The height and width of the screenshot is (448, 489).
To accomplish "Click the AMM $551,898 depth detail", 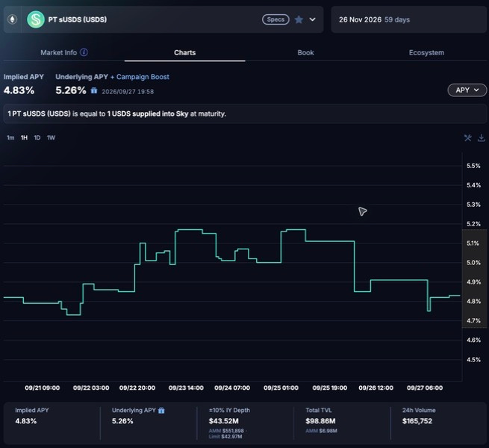I will pyautogui.click(x=226, y=431).
